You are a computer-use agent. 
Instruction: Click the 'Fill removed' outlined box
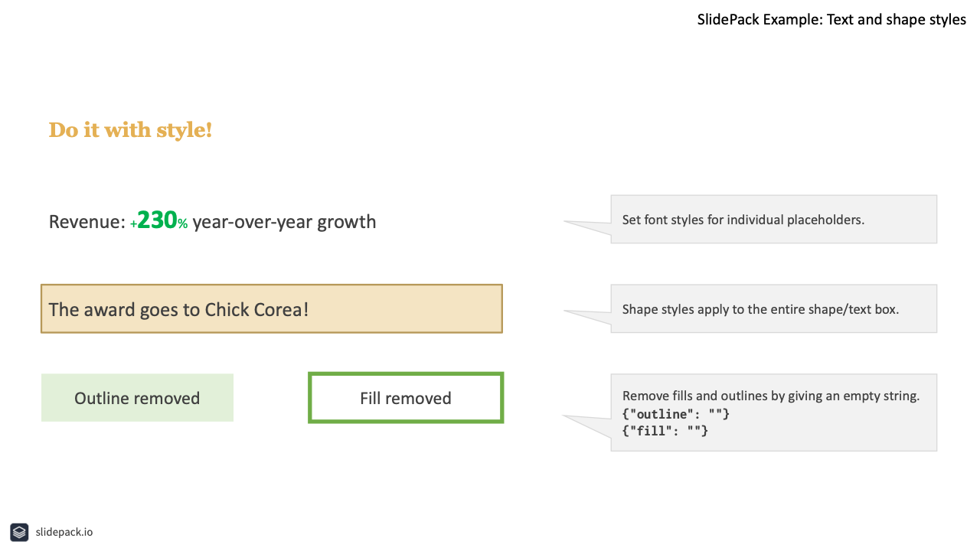(406, 398)
